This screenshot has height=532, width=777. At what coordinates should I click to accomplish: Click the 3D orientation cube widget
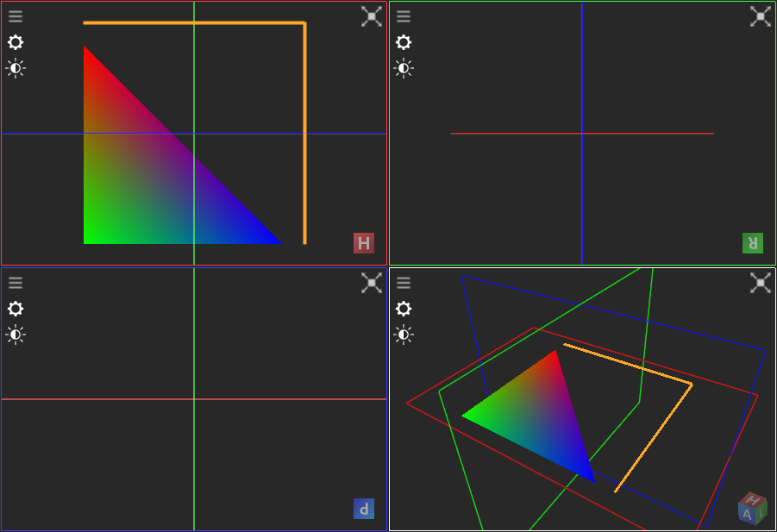point(752,509)
